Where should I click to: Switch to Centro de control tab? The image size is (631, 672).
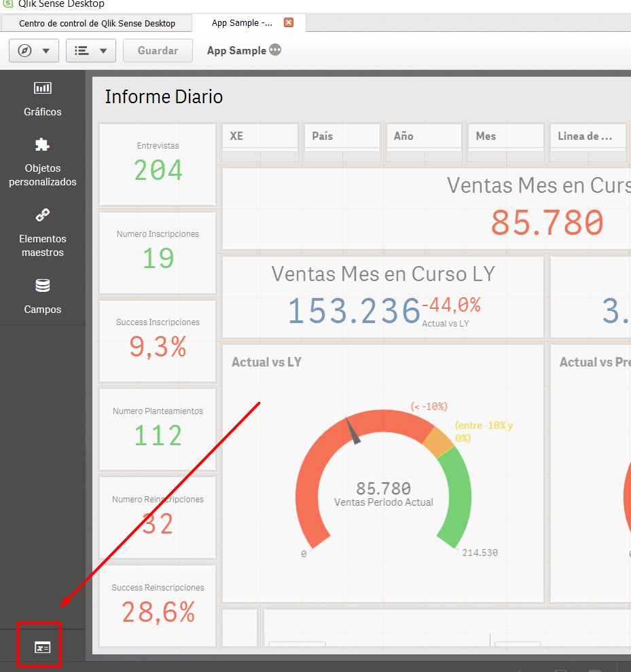pos(96,23)
